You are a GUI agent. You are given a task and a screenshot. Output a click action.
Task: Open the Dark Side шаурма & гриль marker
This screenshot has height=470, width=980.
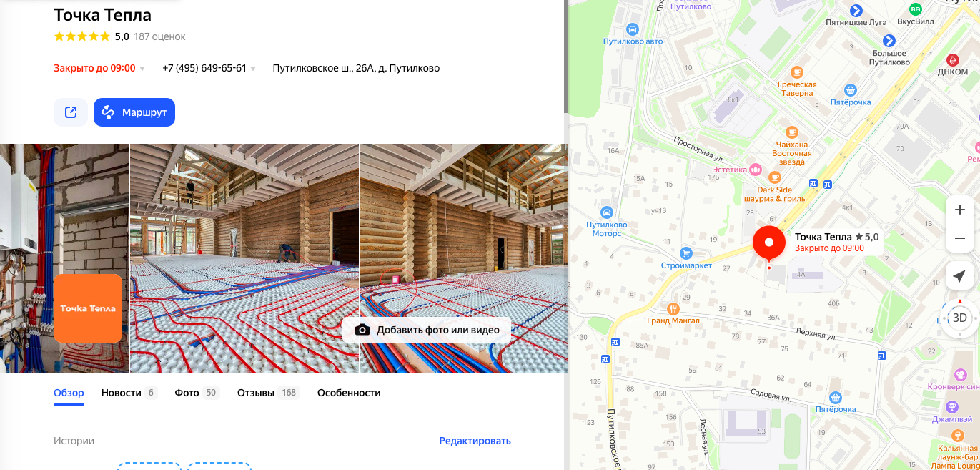(774, 177)
